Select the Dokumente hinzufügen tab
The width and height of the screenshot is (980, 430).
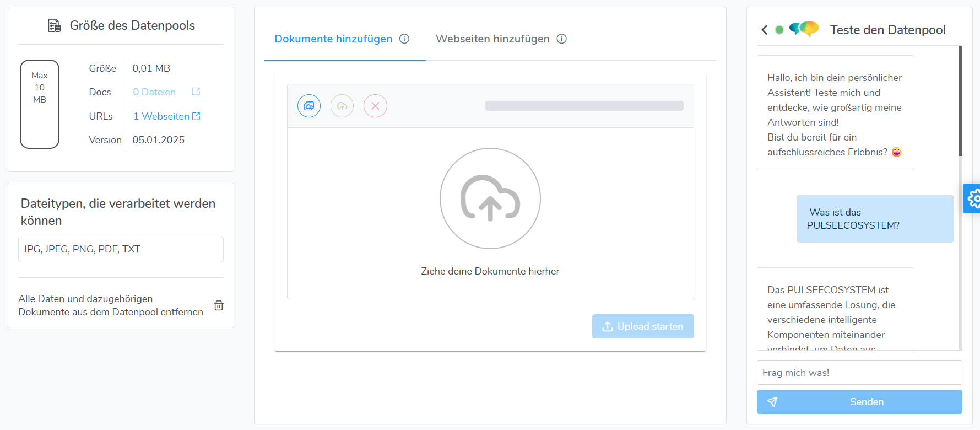point(333,39)
